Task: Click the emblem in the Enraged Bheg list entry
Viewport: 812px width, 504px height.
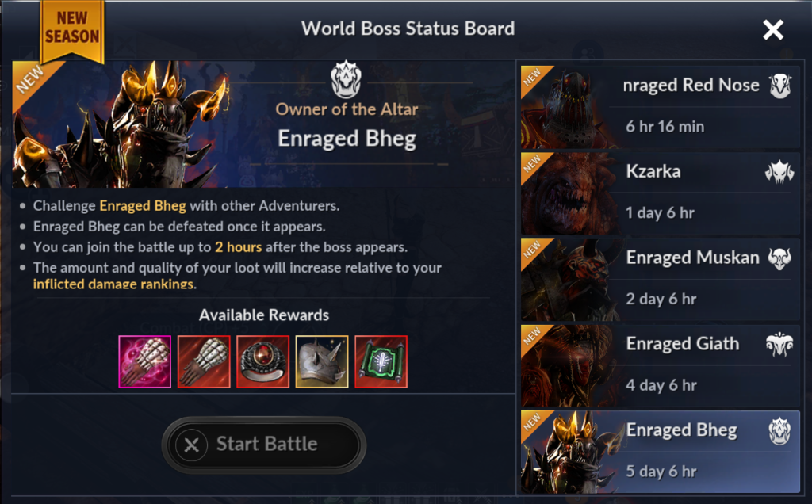Action: point(780,431)
